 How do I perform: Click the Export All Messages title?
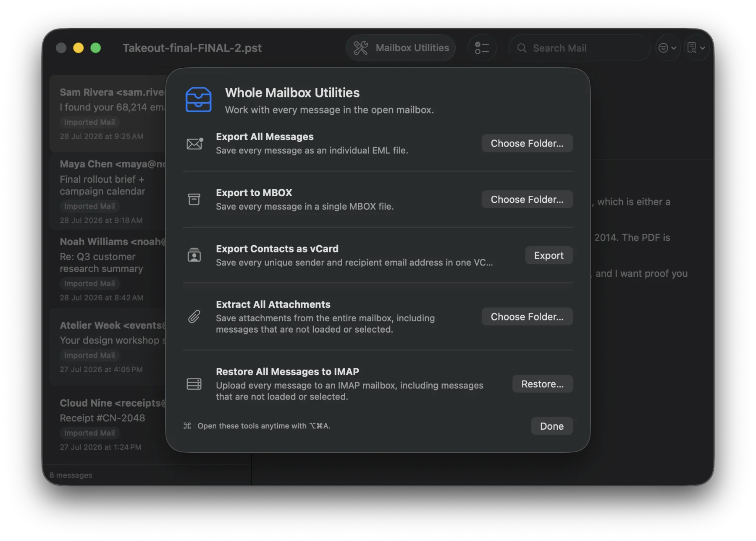click(x=265, y=137)
